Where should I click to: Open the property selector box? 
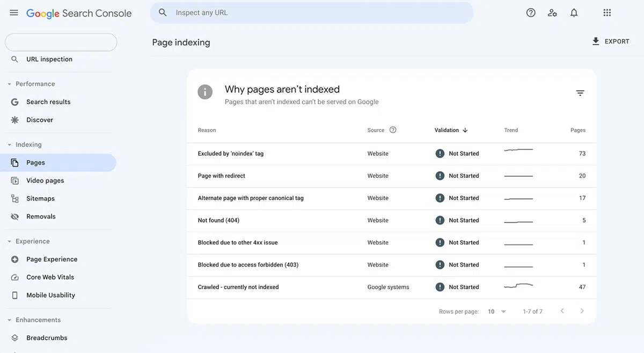point(61,42)
